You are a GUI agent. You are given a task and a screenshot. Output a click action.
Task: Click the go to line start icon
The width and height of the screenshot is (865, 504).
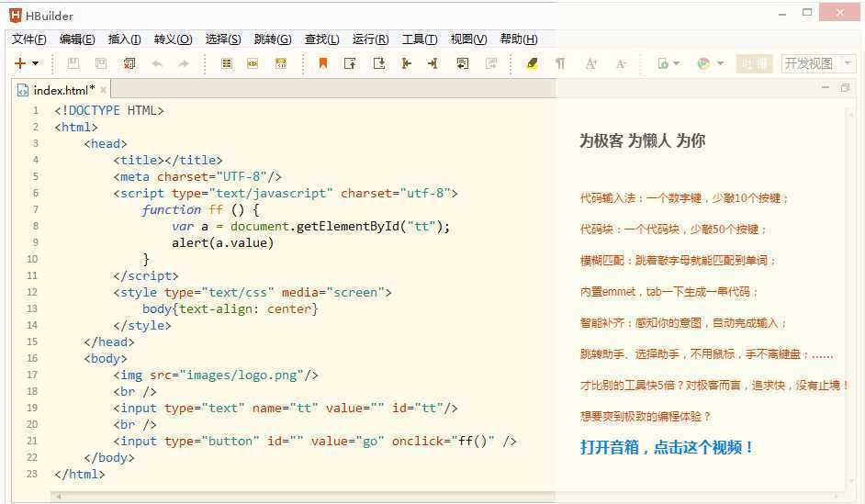(x=407, y=63)
